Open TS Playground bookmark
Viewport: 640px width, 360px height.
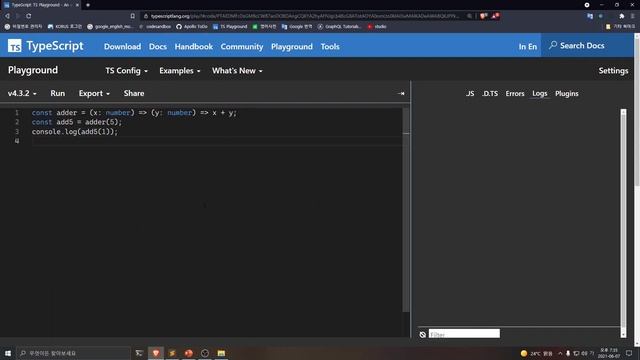pyautogui.click(x=230, y=27)
